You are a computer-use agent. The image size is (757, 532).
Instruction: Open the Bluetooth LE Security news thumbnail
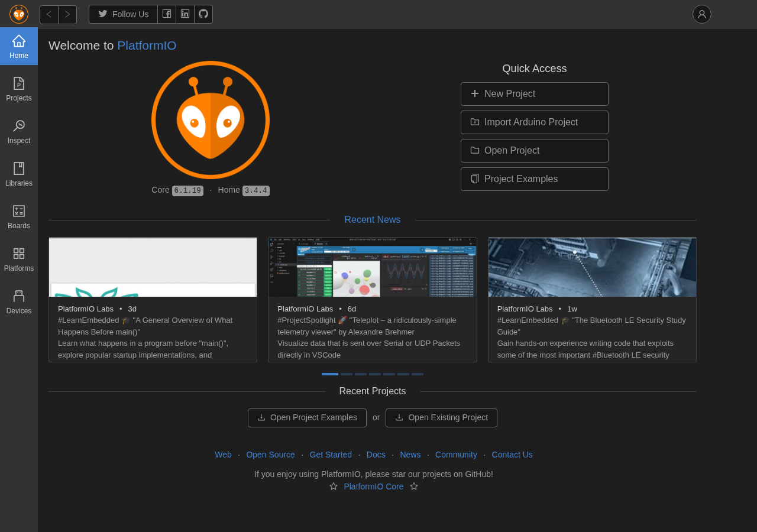point(592,267)
